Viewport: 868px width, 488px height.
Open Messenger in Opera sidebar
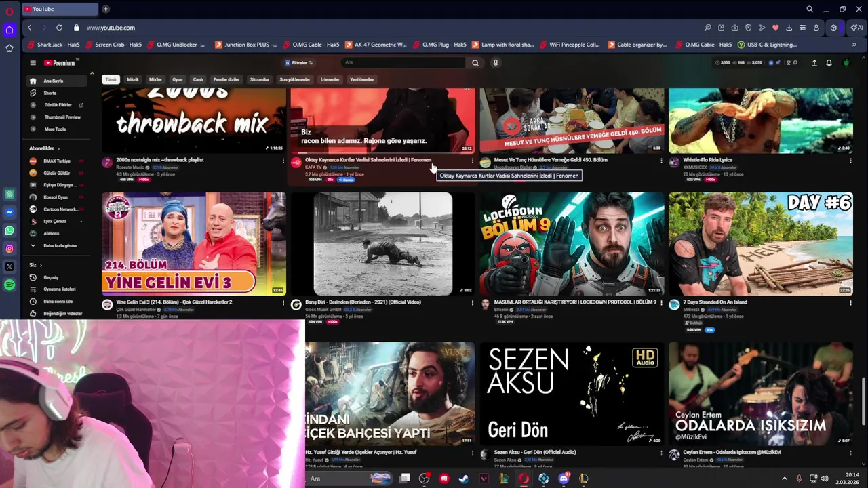pyautogui.click(x=9, y=212)
